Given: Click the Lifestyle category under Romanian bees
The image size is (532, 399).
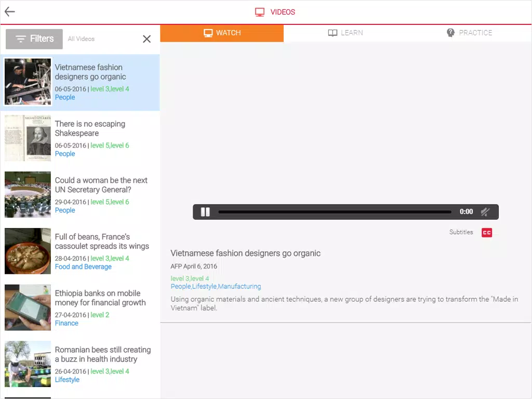Looking at the screenshot, I should click(67, 380).
